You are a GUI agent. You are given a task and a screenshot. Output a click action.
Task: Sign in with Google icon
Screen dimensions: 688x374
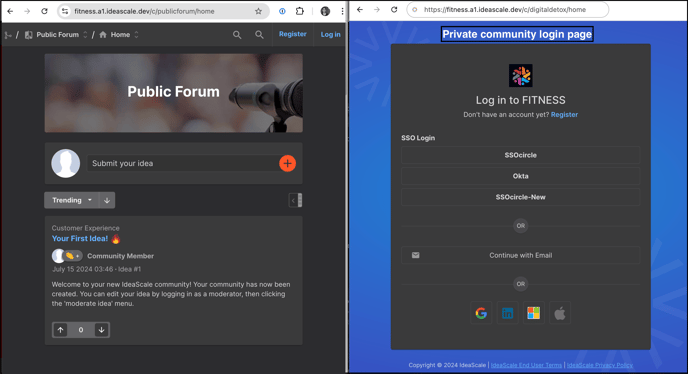[481, 313]
